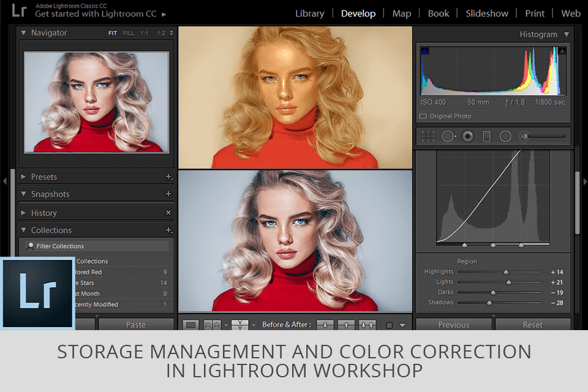Select the Crop Overlay tool
The height and width of the screenshot is (392, 588).
pyautogui.click(x=428, y=136)
